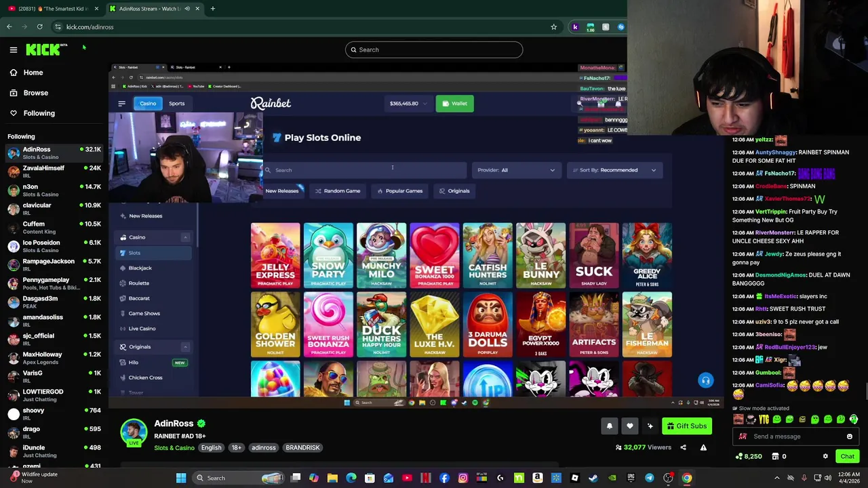Screen dimensions: 868x488
Task: Open ZavalaHimself channel in following list
Action: pos(54,171)
